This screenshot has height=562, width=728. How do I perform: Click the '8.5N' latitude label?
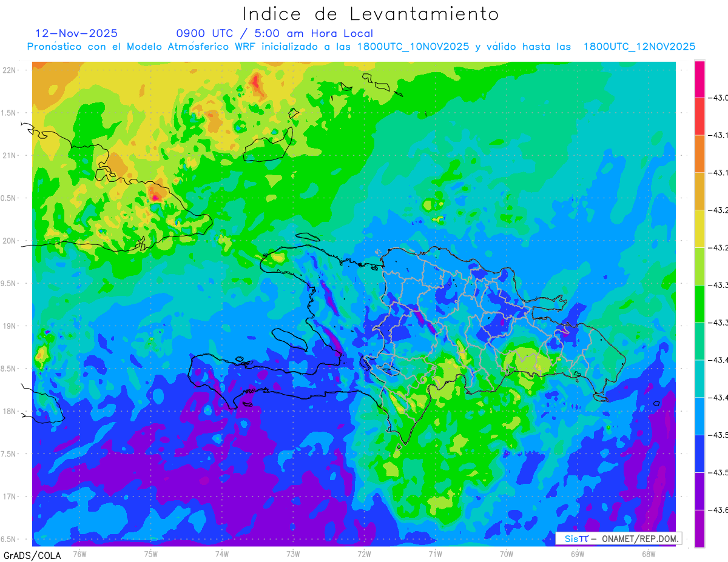point(8,369)
